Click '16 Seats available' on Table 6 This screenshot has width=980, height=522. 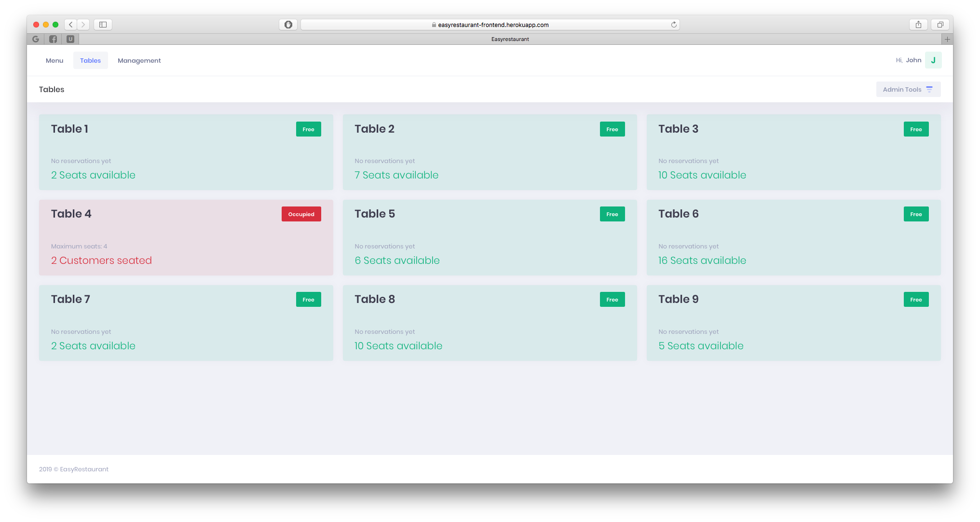tap(702, 261)
